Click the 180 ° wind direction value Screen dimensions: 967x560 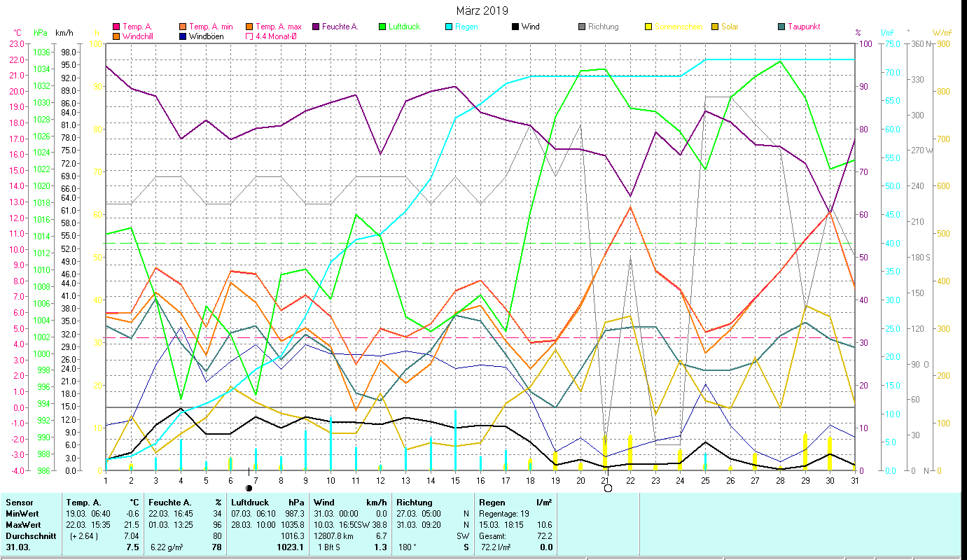408,547
